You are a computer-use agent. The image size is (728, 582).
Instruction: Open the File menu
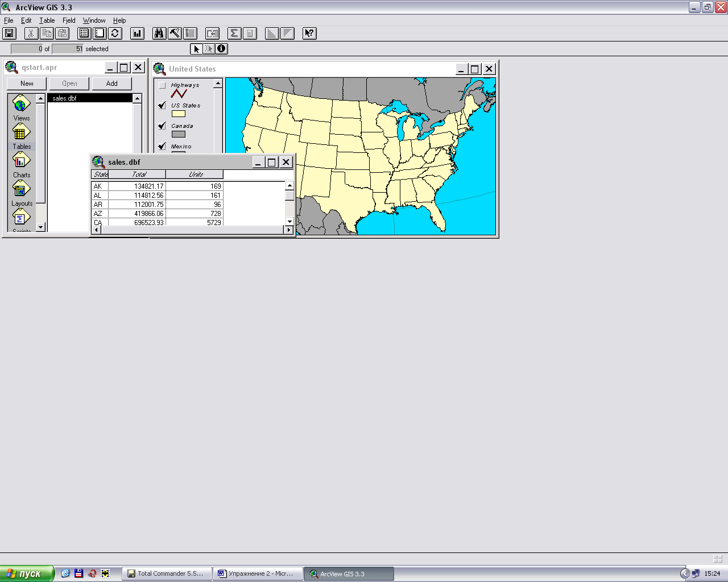point(9,20)
